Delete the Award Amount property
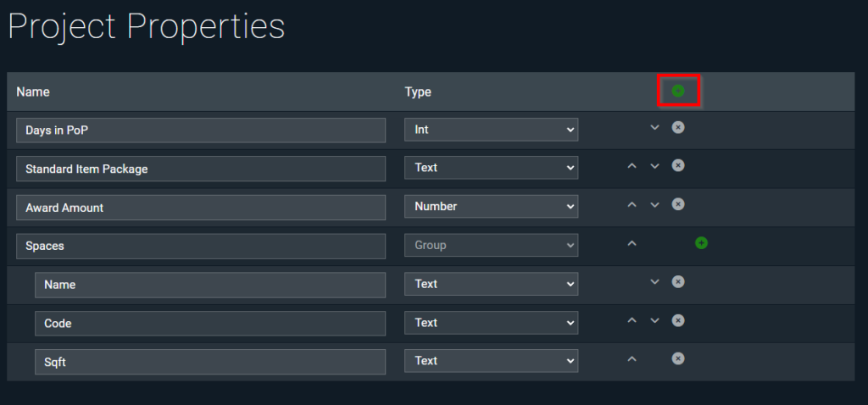Viewport: 868px width, 405px height. point(678,204)
